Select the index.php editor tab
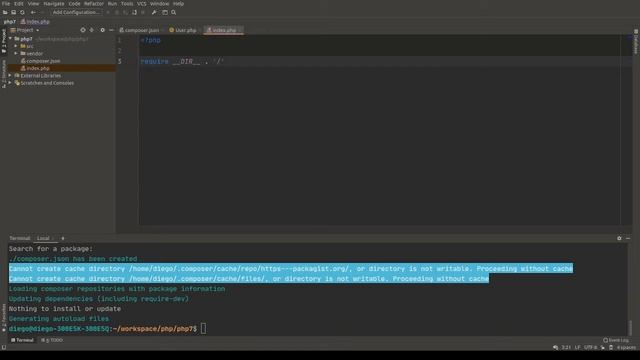The image size is (640, 360). 224,30
